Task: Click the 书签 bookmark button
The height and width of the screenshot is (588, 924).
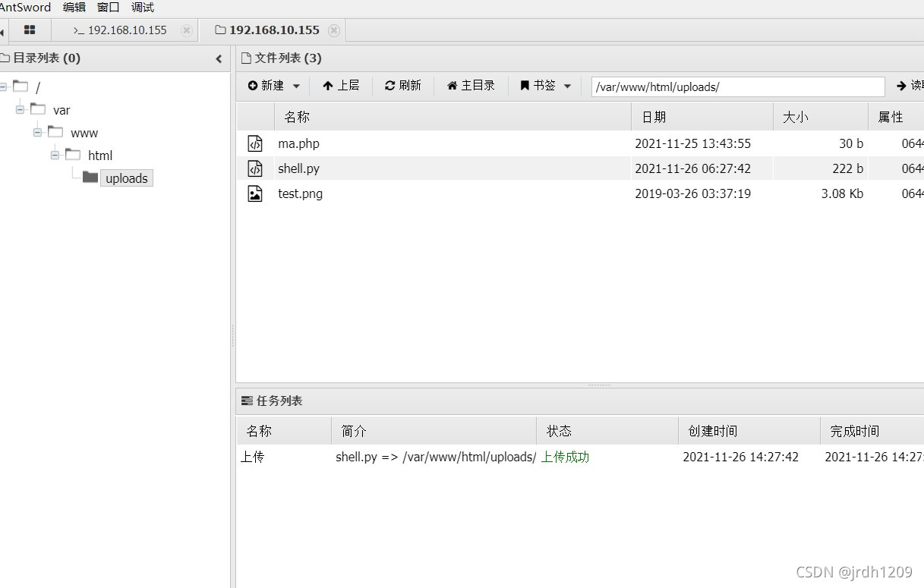Action: [538, 86]
